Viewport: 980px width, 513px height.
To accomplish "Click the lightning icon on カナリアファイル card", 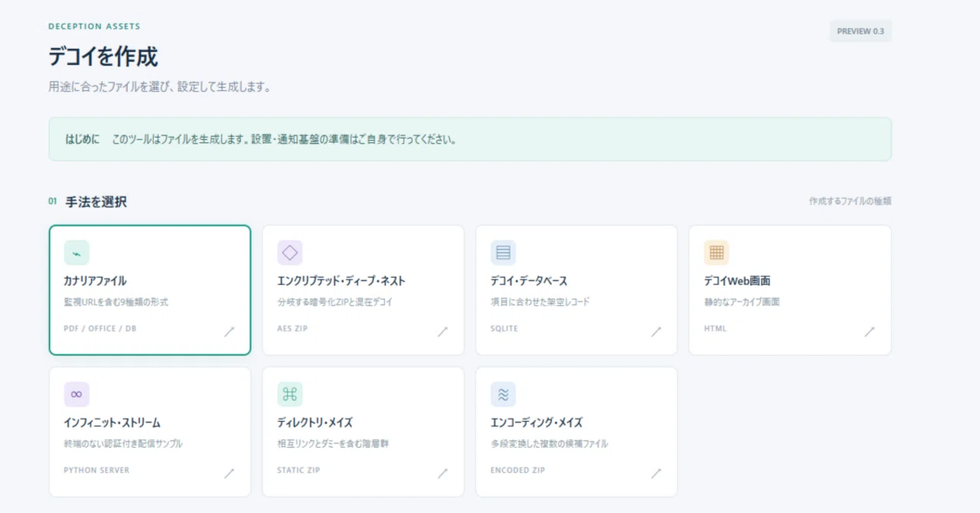I will (x=77, y=253).
